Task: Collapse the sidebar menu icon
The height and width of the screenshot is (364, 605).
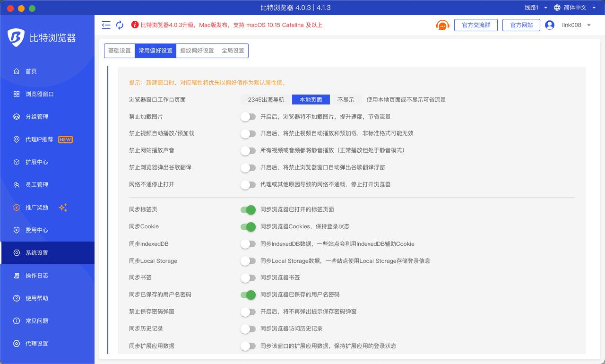Action: click(x=106, y=25)
